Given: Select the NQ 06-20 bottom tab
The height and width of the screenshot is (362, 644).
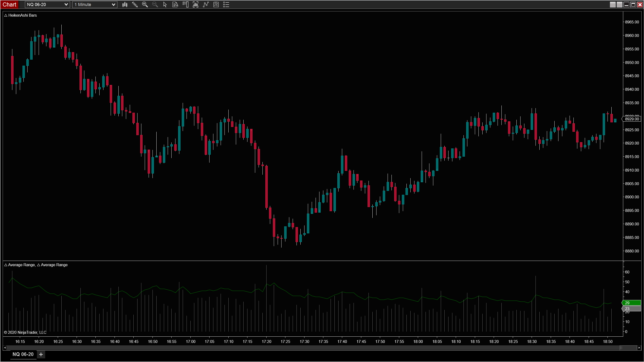Looking at the screenshot, I should (x=23, y=354).
